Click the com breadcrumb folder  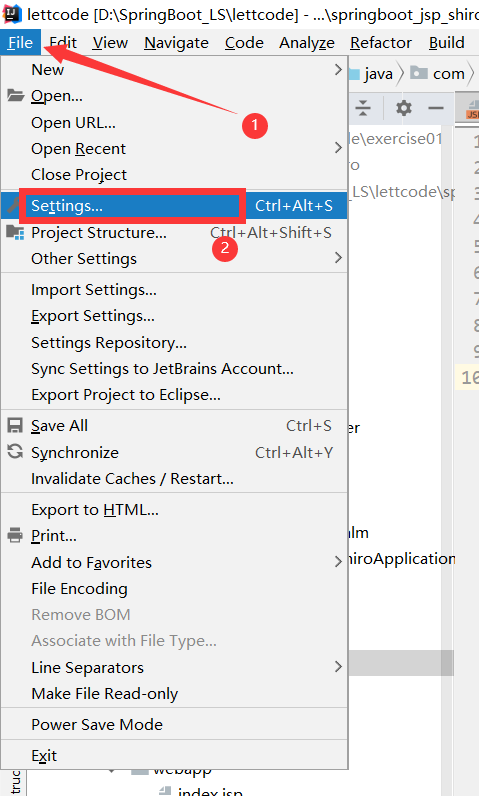(x=437, y=74)
